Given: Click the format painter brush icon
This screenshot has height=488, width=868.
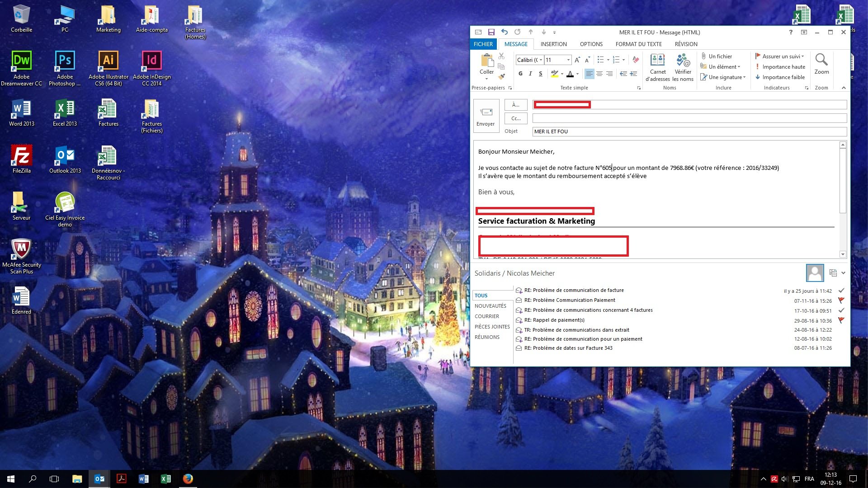Looking at the screenshot, I should coord(501,76).
